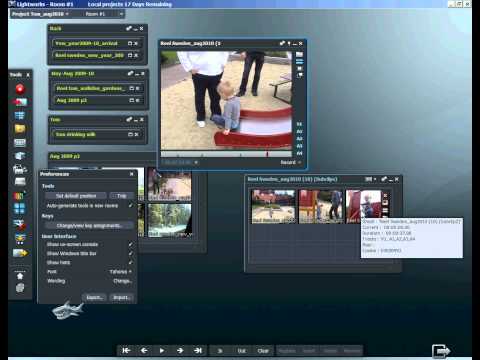Jump to the start with the console button
This screenshot has width=480, height=360.
[126, 351]
